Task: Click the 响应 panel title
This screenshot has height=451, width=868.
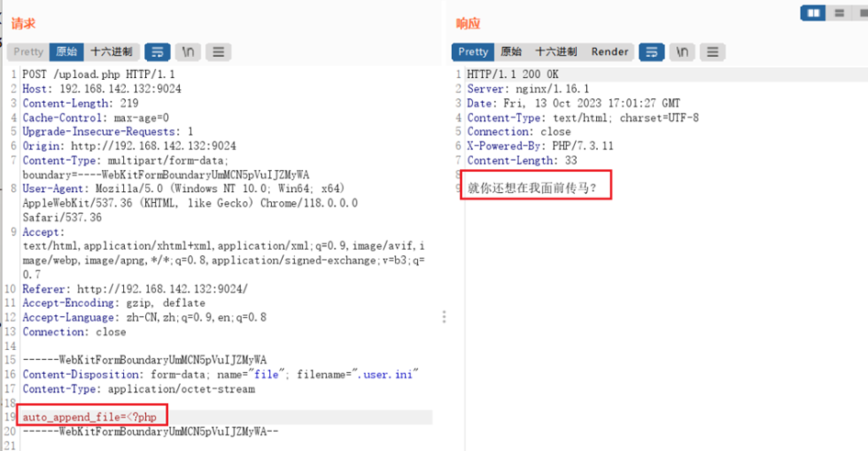Action: [x=468, y=23]
